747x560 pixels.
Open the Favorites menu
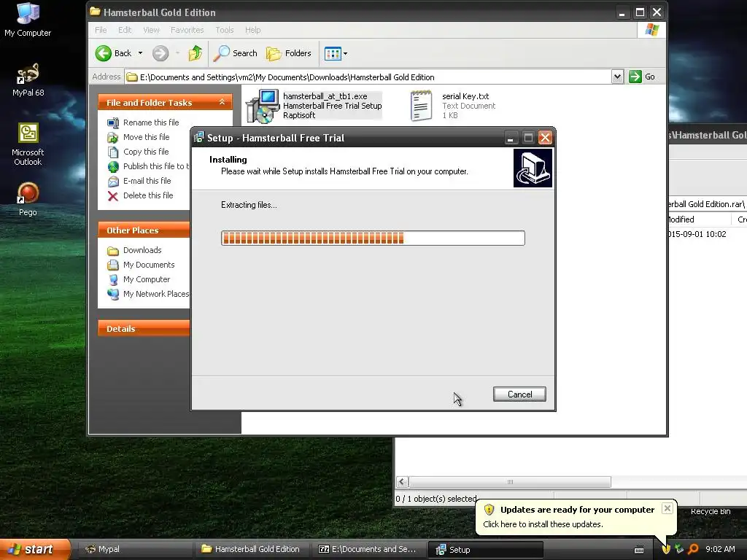(187, 30)
